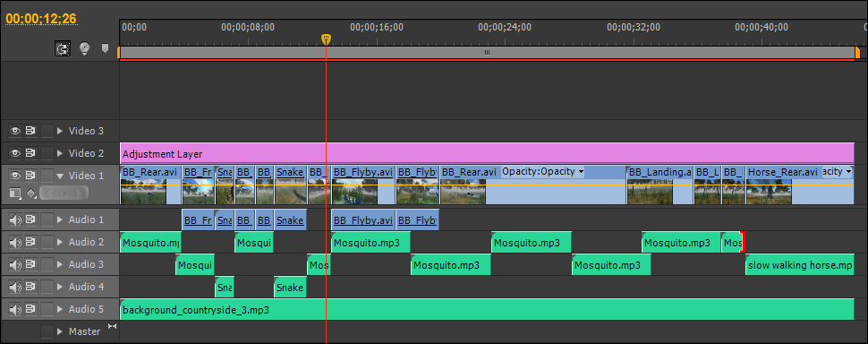The width and height of the screenshot is (868, 344).
Task: Click the Audio 5 track label
Action: point(86,309)
